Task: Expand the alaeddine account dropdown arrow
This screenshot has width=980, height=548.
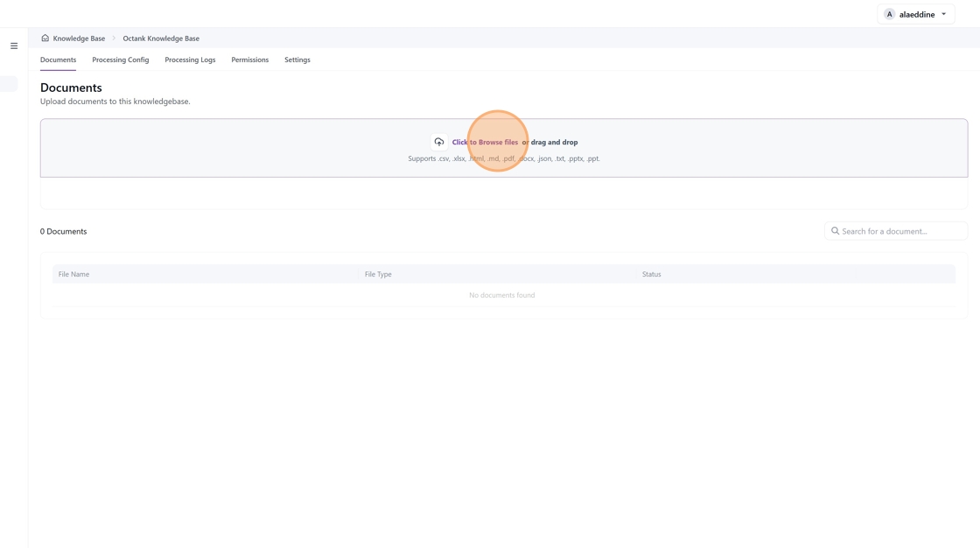Action: pos(944,14)
